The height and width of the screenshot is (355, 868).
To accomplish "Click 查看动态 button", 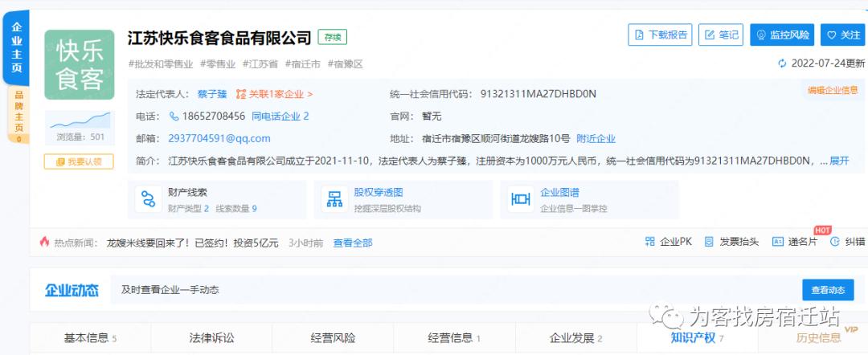I will tap(828, 290).
